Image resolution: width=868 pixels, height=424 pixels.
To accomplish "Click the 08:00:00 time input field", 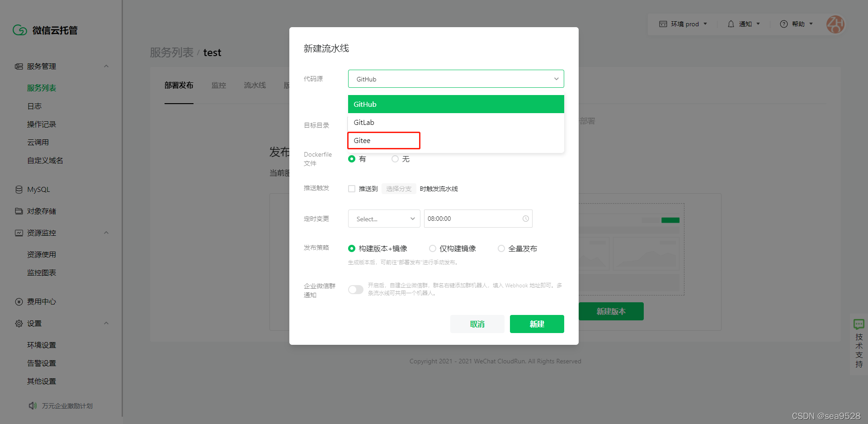I will (x=478, y=219).
